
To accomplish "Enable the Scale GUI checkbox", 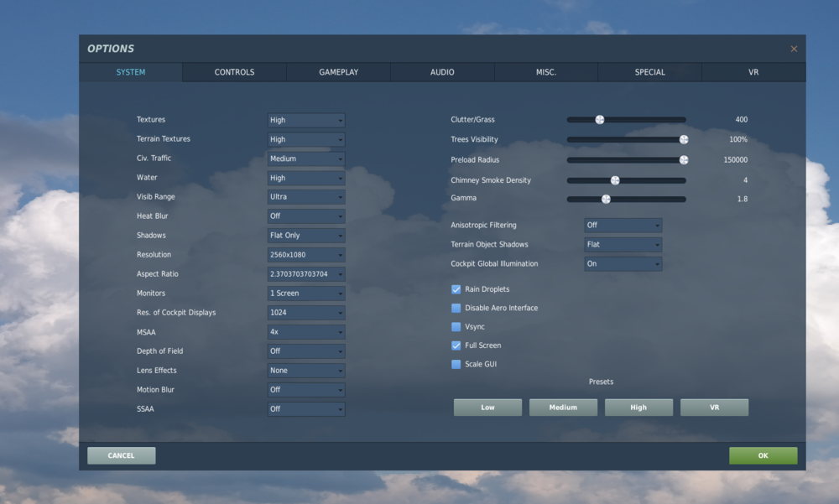I will (x=456, y=364).
